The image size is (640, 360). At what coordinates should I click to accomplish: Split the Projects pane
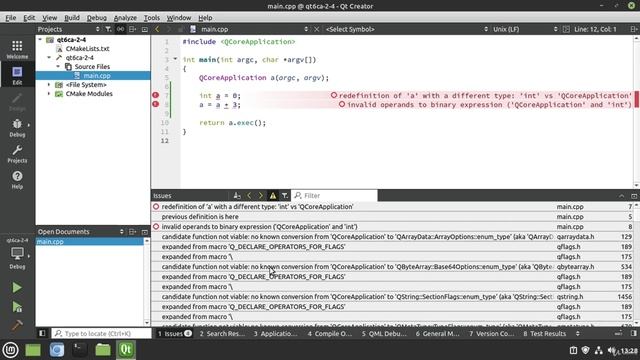coord(133,29)
